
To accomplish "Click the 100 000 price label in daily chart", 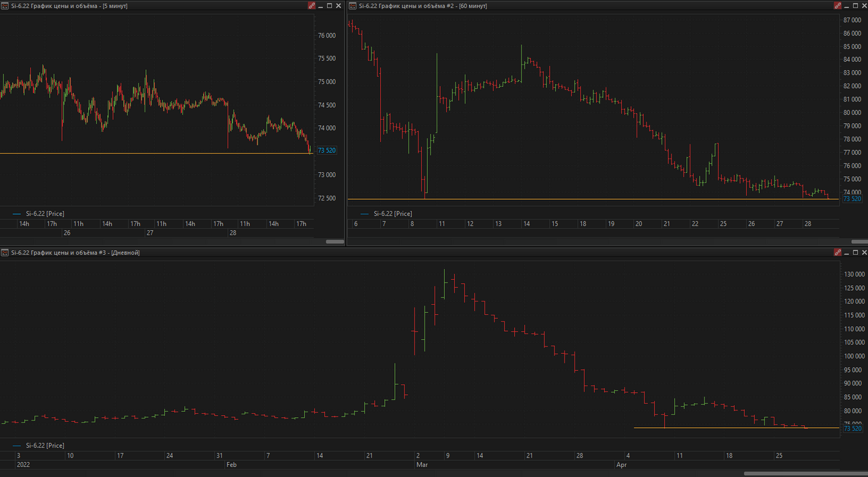I will click(854, 357).
